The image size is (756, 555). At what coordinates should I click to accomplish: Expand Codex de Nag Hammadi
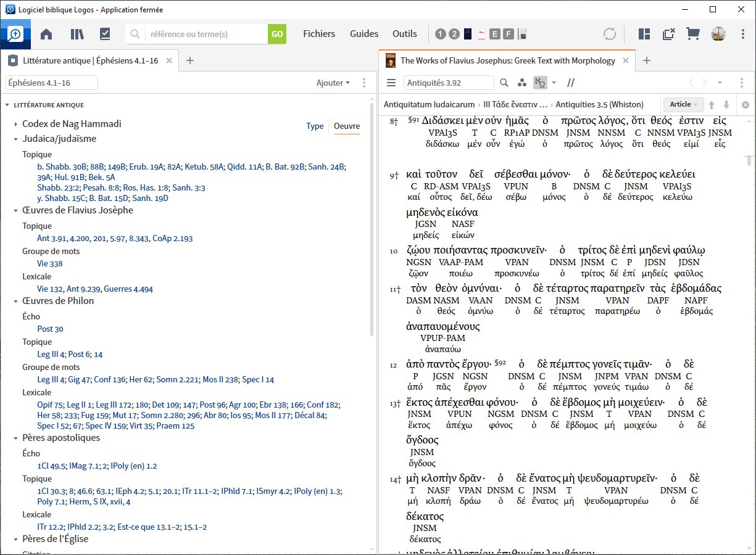pyautogui.click(x=16, y=124)
